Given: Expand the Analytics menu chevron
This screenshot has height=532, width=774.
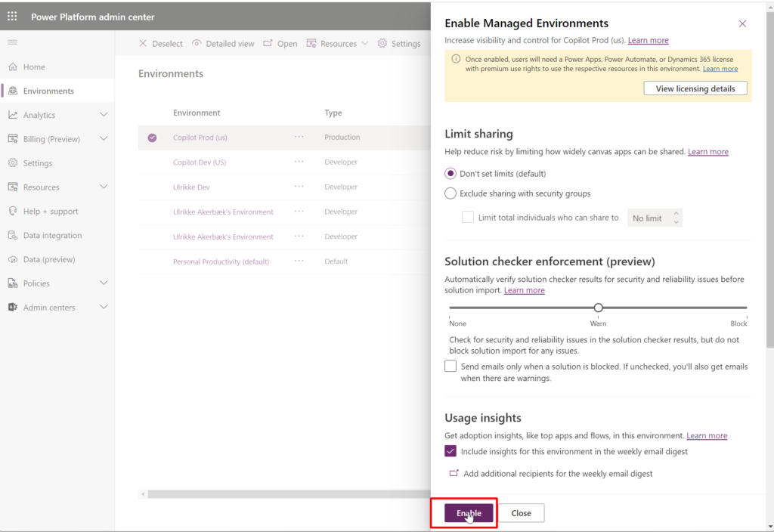Looking at the screenshot, I should tap(104, 115).
